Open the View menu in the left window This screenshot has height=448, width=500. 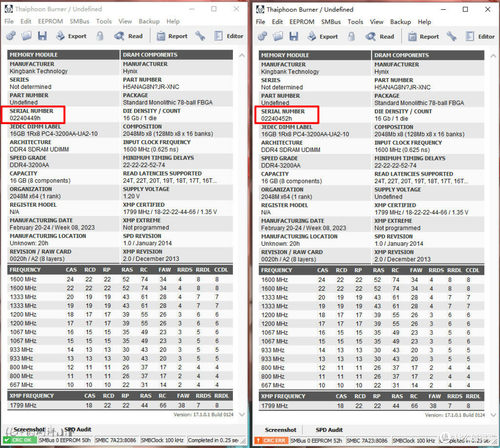125,21
